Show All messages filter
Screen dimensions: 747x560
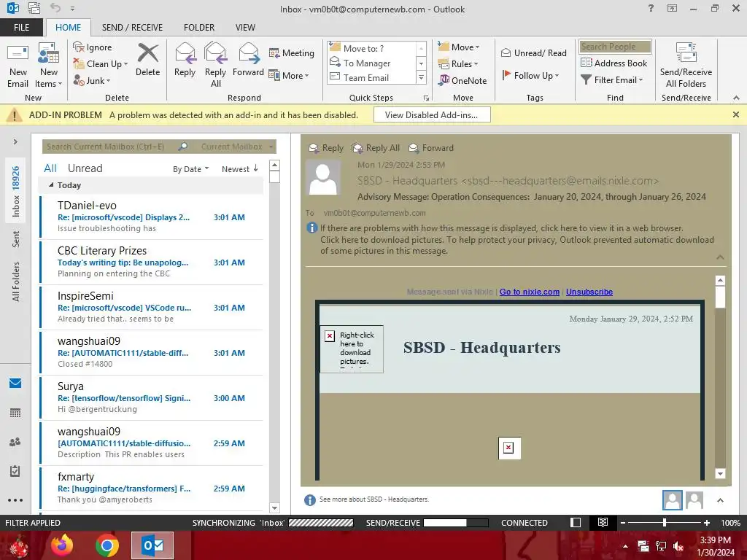point(50,168)
